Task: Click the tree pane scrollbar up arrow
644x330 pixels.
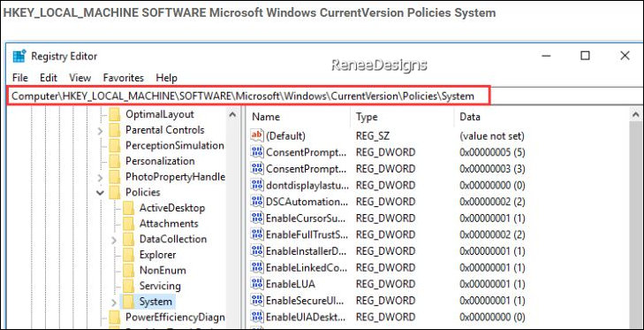Action: point(232,115)
